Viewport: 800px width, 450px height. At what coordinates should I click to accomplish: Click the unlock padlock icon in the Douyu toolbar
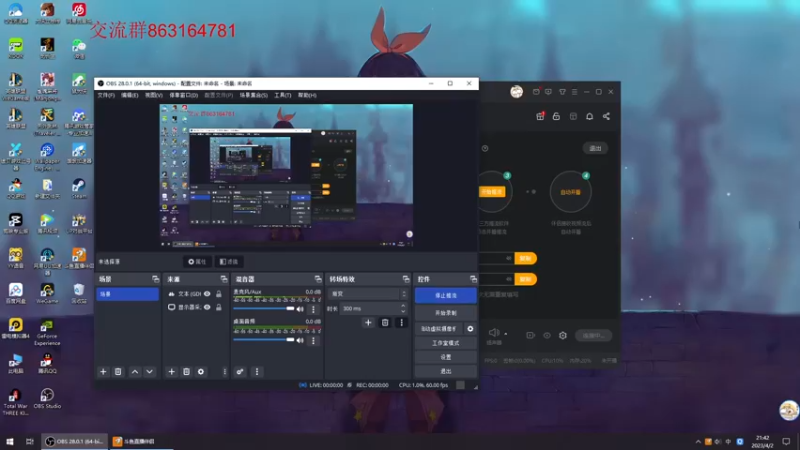coord(556,116)
